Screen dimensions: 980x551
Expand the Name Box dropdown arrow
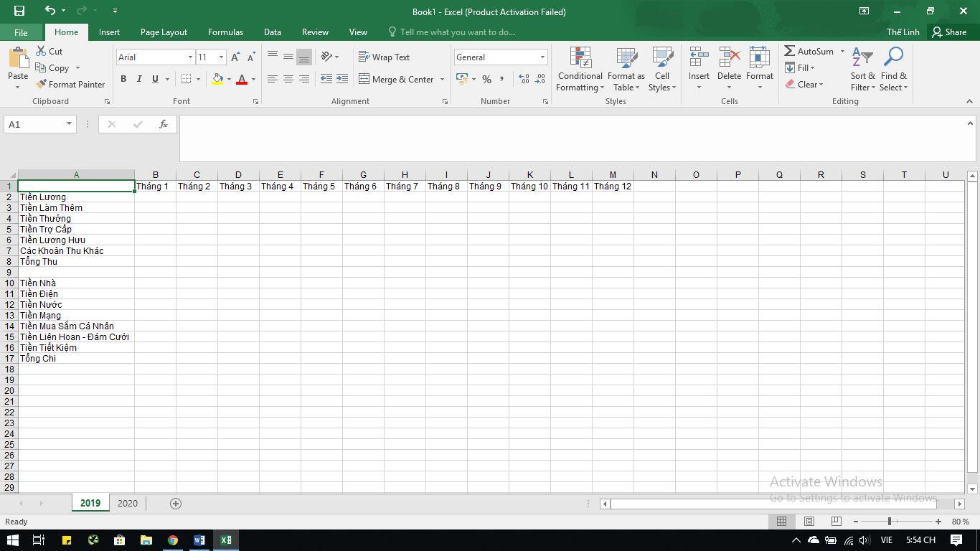pos(69,124)
